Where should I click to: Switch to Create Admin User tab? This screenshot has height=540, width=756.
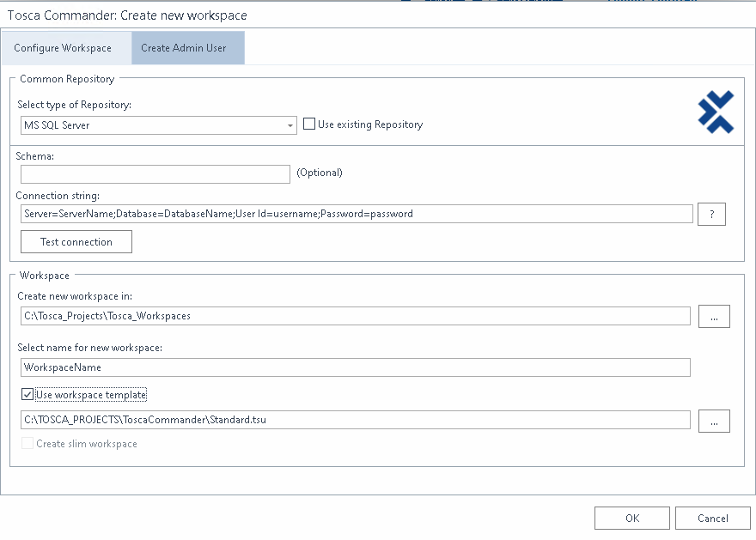(184, 48)
